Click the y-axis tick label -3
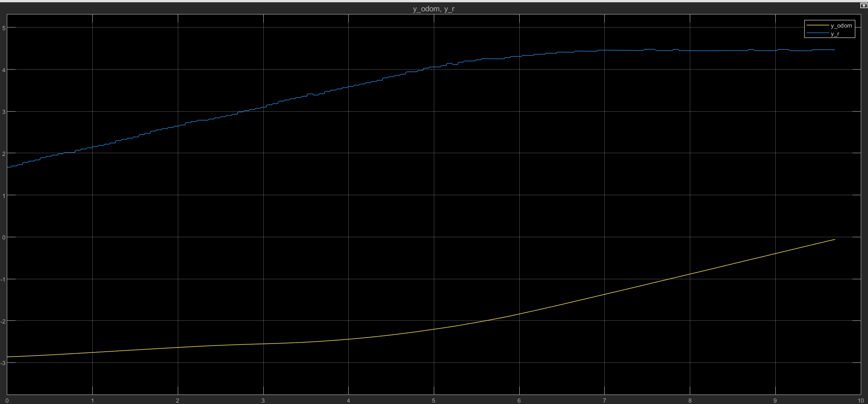The image size is (868, 404). tap(3, 363)
